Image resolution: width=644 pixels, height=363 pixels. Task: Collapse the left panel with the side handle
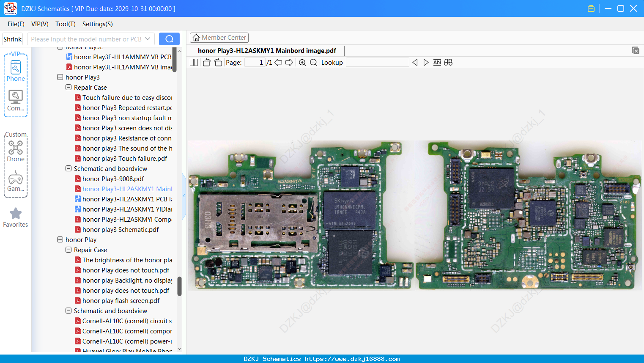(184, 196)
